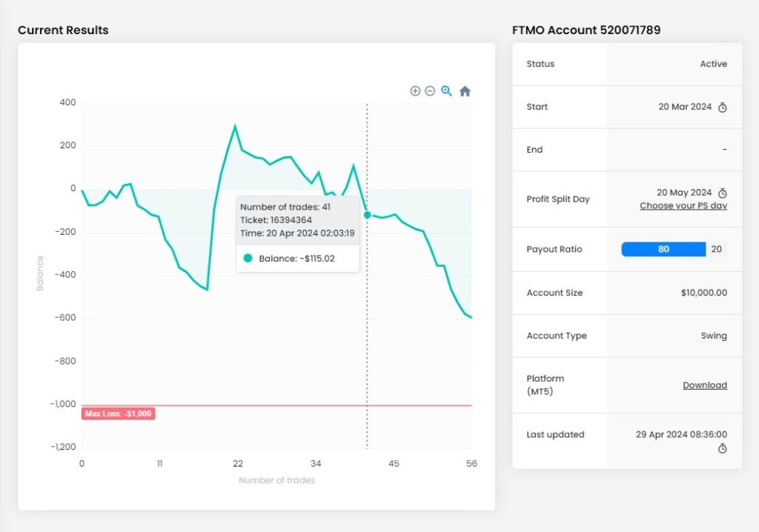
Task: Click the 20 segment of payout ratio
Action: (x=716, y=250)
